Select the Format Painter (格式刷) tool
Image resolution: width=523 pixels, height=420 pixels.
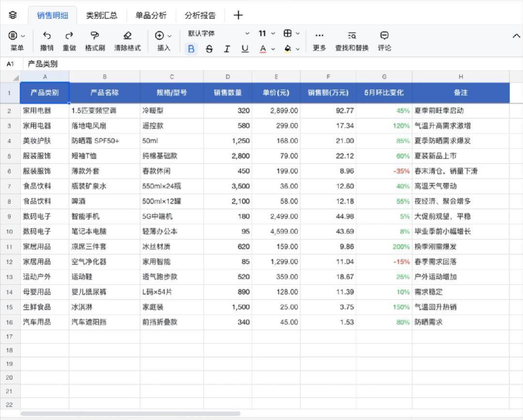point(95,35)
